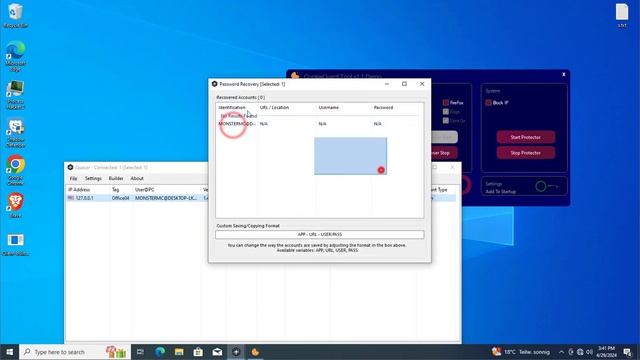Select the desktop shortcut above Google Chrome
The width and height of the screenshot is (640, 360).
tap(16, 133)
